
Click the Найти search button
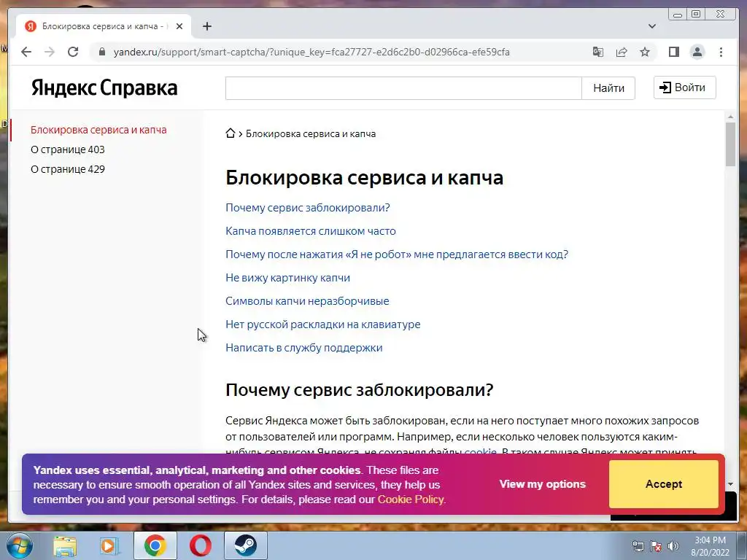click(x=608, y=88)
